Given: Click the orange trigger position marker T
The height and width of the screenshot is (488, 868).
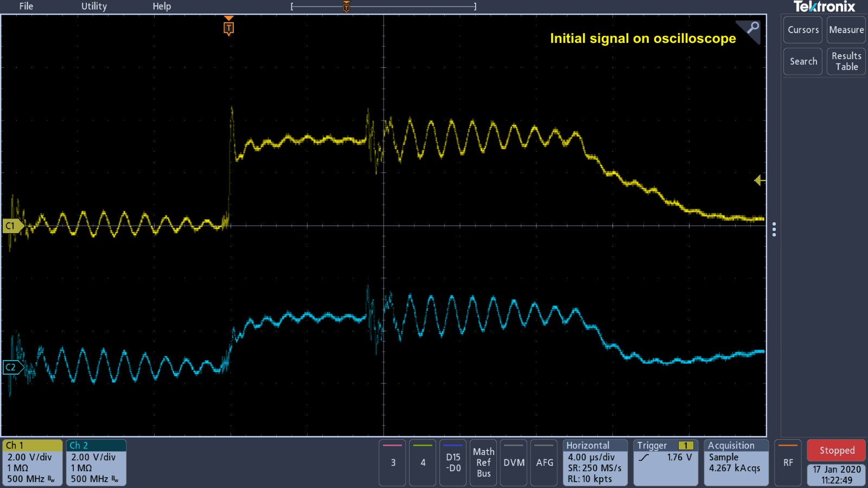Looking at the screenshot, I should click(228, 28).
